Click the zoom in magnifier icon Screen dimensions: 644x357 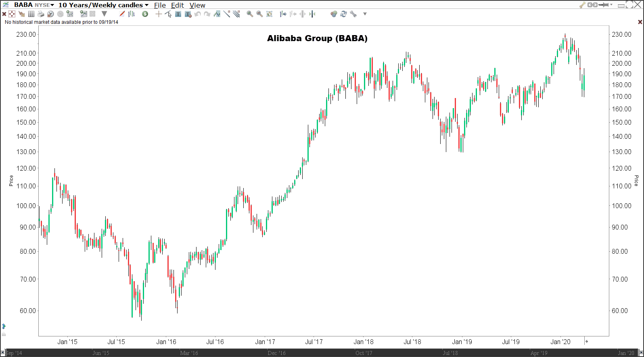(250, 14)
